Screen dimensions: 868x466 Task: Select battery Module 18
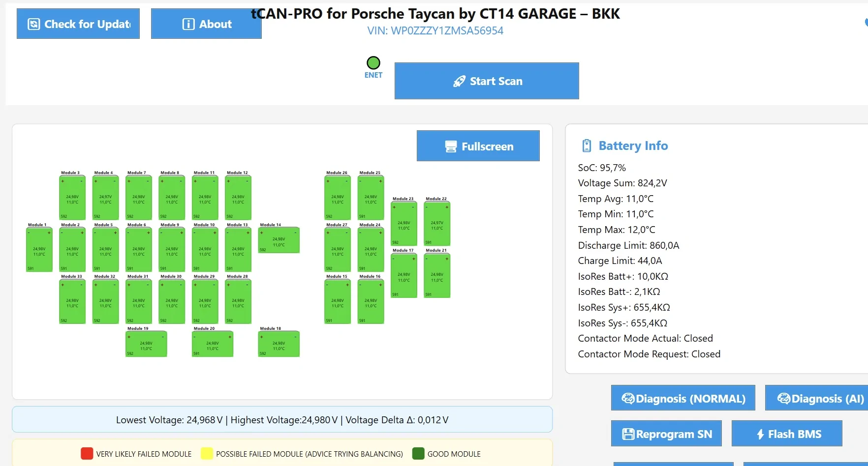pos(279,344)
